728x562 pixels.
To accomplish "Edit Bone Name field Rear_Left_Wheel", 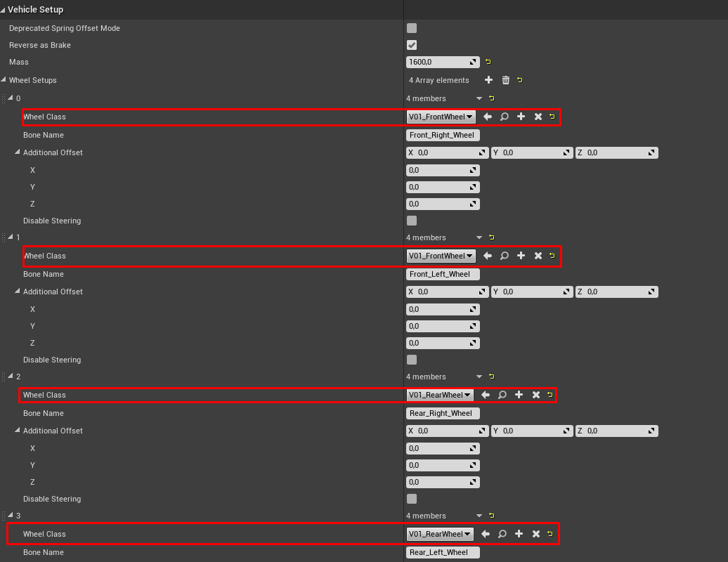I will pos(443,552).
